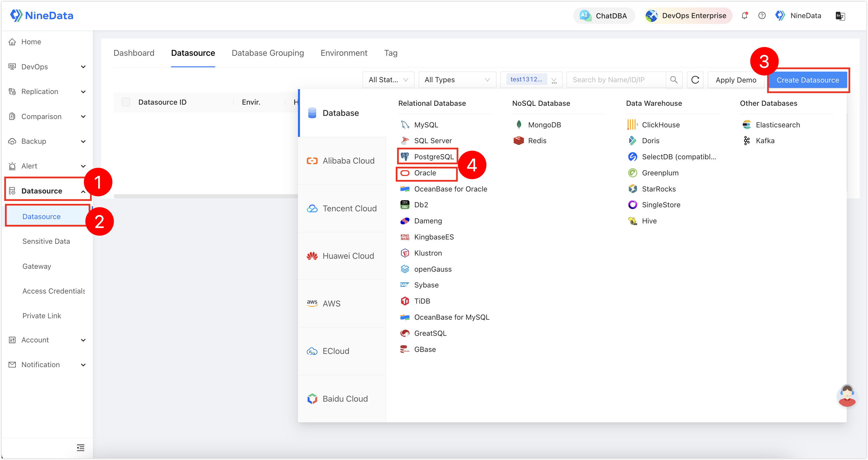Viewport: 868px width, 460px height.
Task: Open Private Link in the sidebar
Action: coord(42,316)
